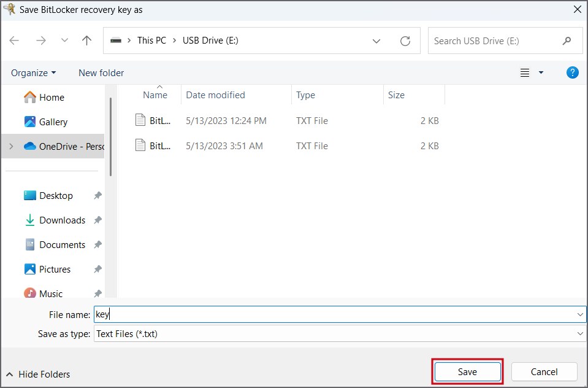Open the Organize menu
The image size is (588, 388).
33,73
